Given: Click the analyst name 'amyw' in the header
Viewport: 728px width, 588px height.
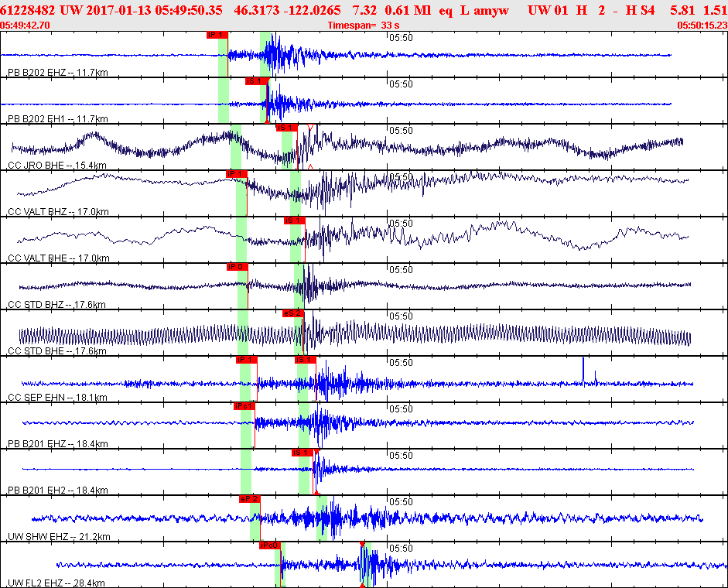Looking at the screenshot, I should click(491, 10).
